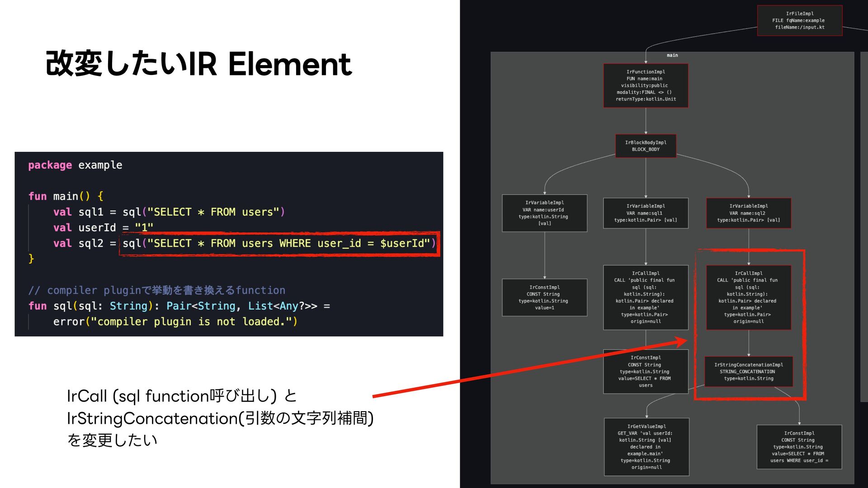Select the IrCallImpl node under sql1
The image size is (868, 488).
[x=646, y=297]
